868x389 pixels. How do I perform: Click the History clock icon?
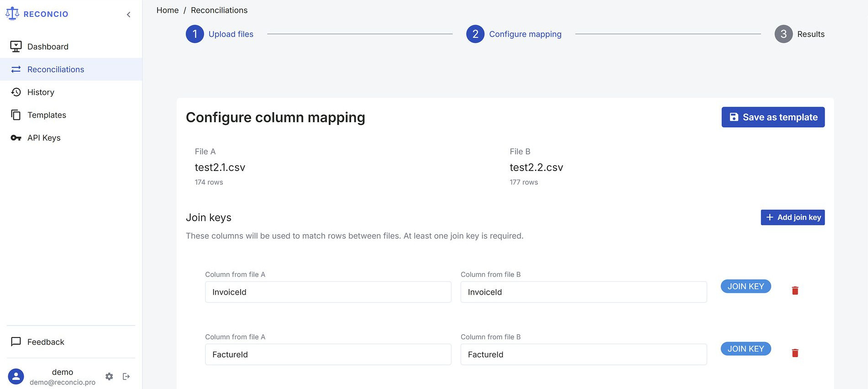click(16, 92)
